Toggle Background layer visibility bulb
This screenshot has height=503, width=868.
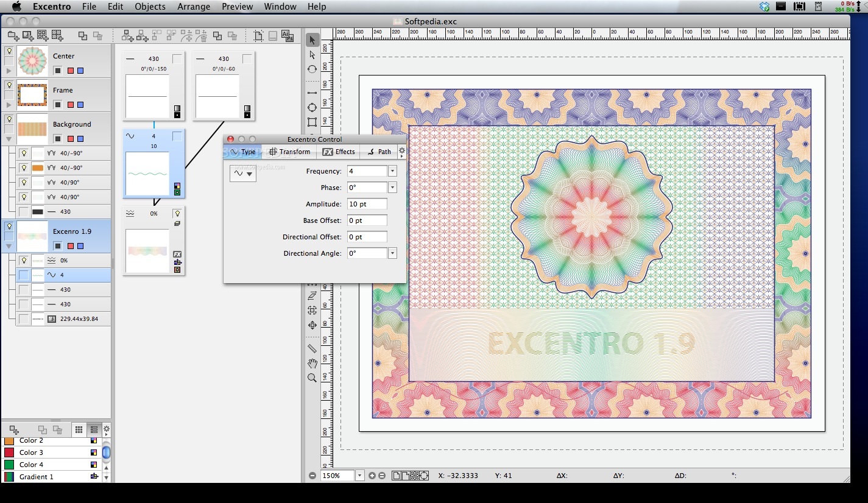[x=9, y=119]
